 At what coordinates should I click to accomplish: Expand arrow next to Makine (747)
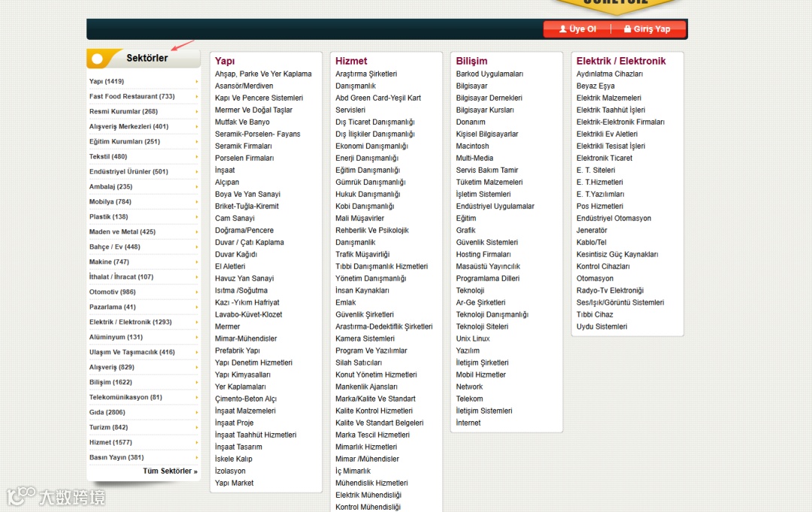coord(197,262)
